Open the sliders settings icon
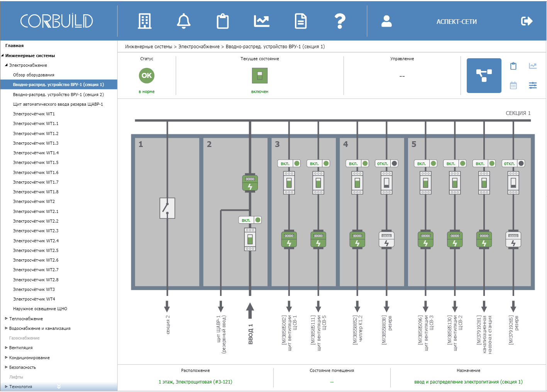547x392 pixels. (x=533, y=85)
